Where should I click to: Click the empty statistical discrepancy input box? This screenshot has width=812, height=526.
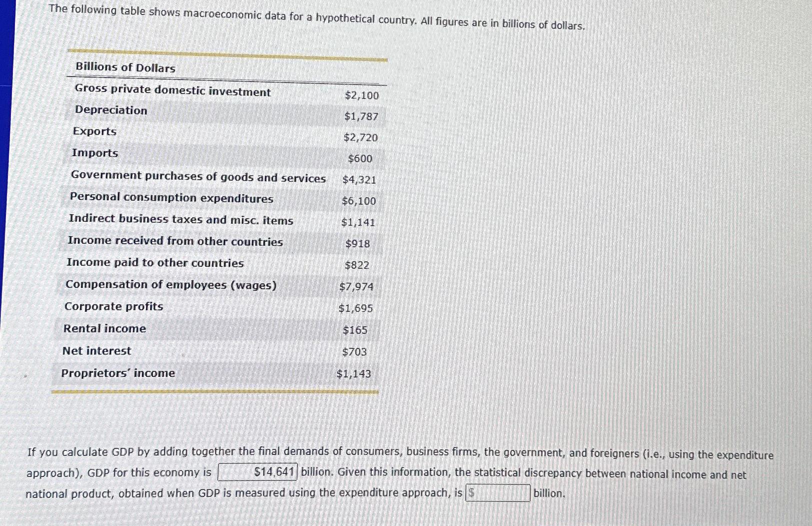498,492
